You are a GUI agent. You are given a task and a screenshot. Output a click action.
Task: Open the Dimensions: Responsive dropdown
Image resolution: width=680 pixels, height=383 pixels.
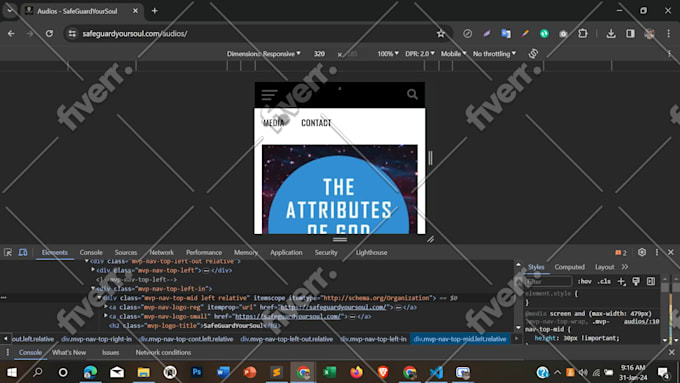coord(263,54)
